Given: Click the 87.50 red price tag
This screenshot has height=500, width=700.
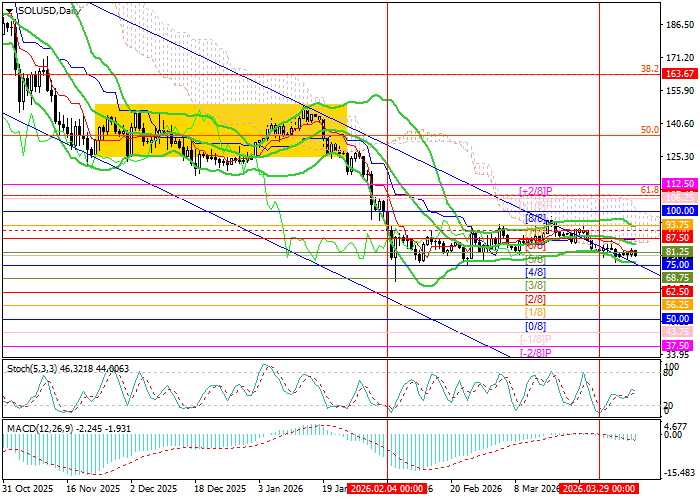Looking at the screenshot, I should click(x=679, y=238).
